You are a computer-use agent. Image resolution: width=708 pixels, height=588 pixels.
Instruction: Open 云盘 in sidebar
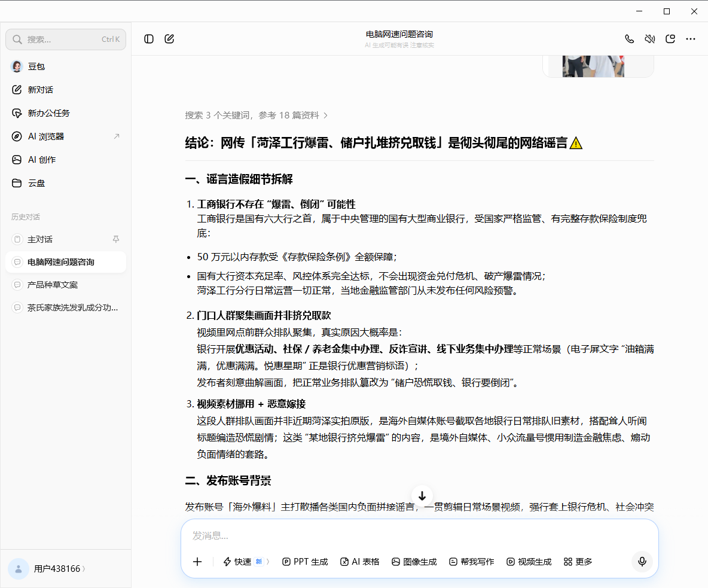[x=66, y=183]
